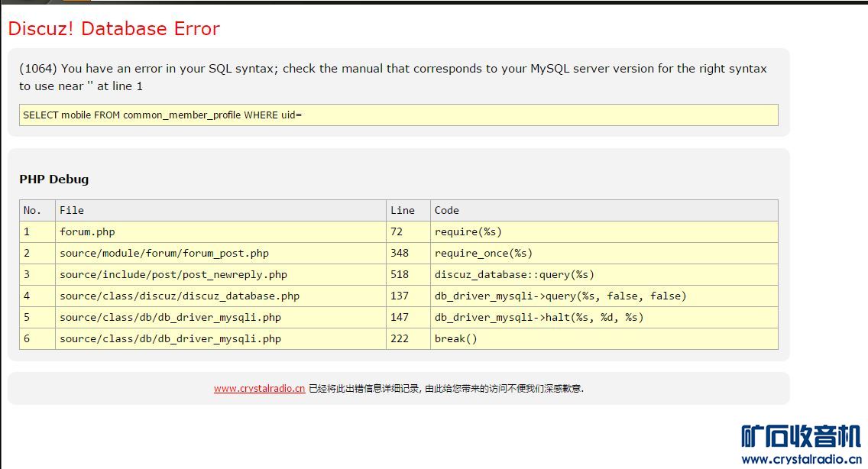Select the db_driver_mysqli.php file cell on line 147
The image size is (868, 469).
point(220,317)
